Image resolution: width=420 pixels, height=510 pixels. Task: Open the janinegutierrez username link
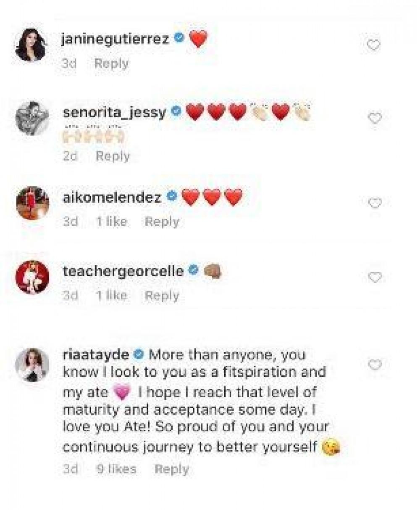(116, 40)
